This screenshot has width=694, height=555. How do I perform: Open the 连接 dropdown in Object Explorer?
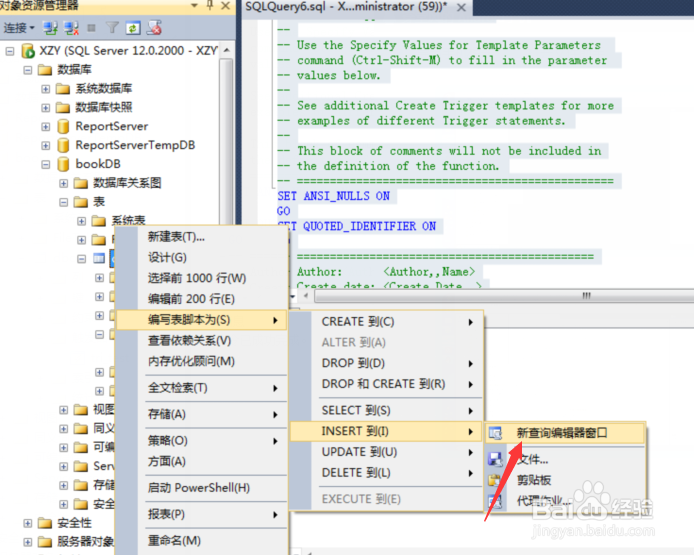pyautogui.click(x=19, y=28)
